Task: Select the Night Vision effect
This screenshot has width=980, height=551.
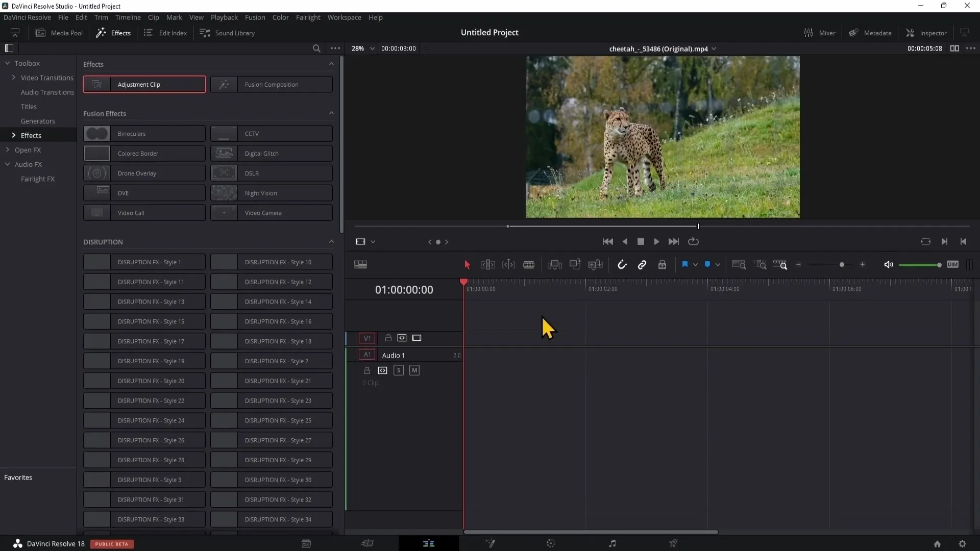Action: tap(272, 193)
